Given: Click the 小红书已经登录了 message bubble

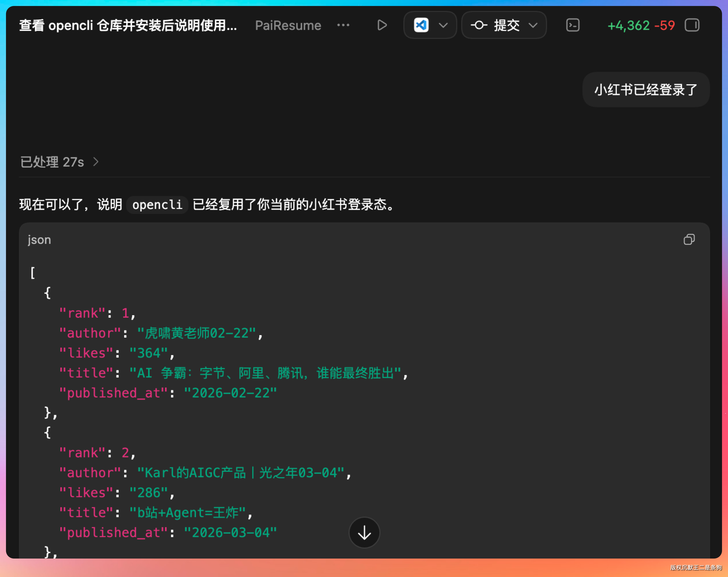Looking at the screenshot, I should pyautogui.click(x=646, y=90).
